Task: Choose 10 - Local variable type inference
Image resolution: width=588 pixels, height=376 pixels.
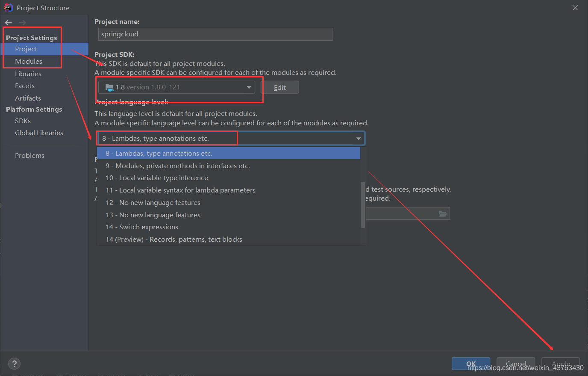Action: 229,178
